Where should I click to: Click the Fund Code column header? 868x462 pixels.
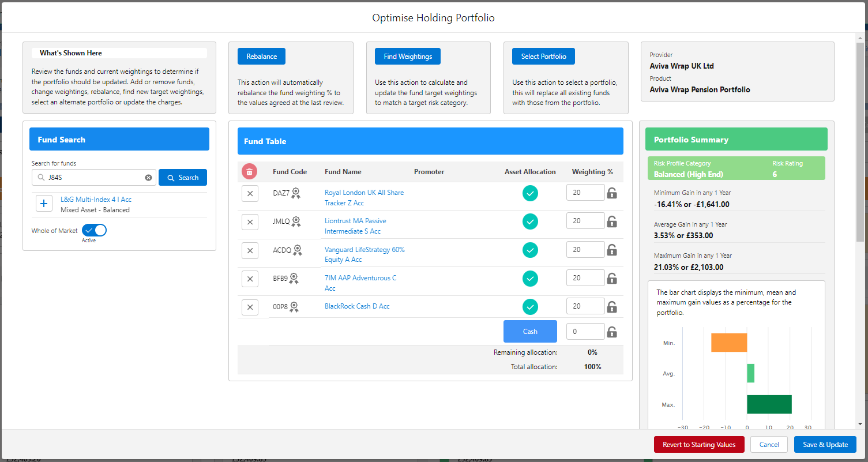click(x=290, y=172)
